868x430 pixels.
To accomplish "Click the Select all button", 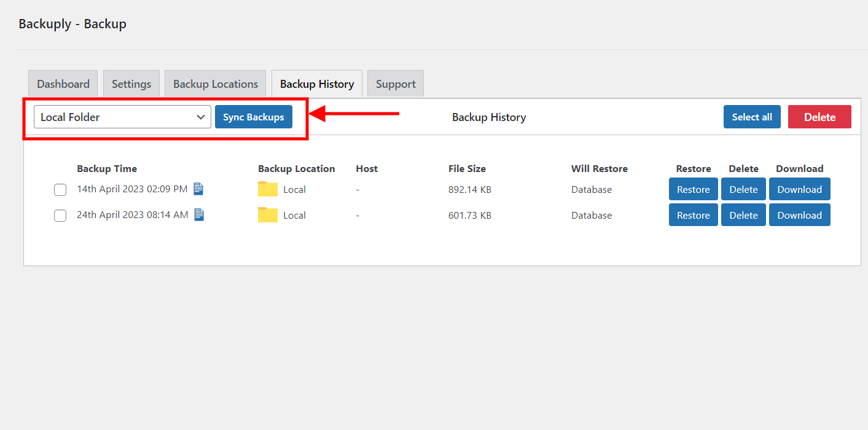I will [x=752, y=117].
